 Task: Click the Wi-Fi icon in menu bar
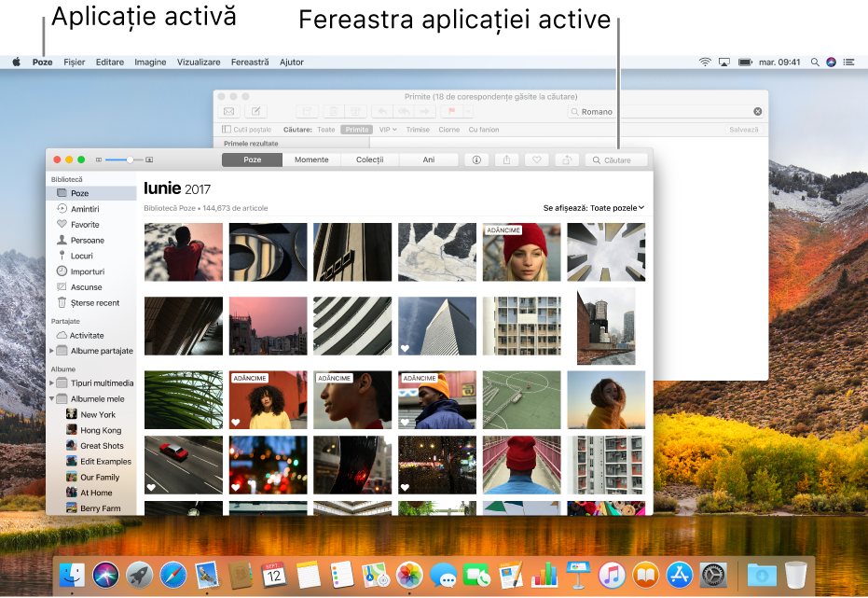pyautogui.click(x=705, y=62)
